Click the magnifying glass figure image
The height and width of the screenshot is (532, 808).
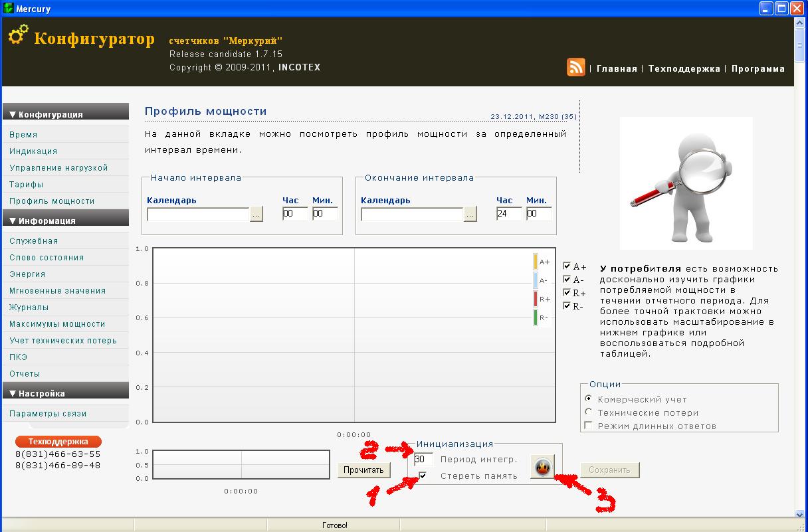pyautogui.click(x=686, y=183)
